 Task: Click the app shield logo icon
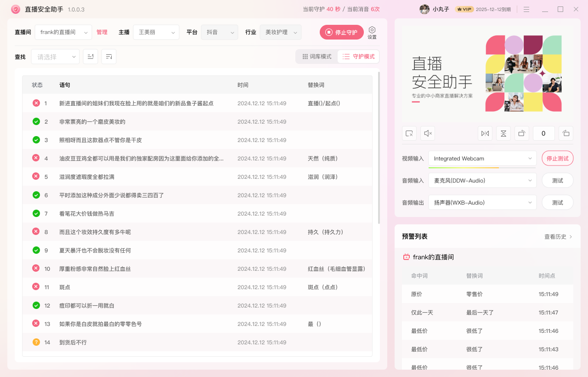pos(16,9)
